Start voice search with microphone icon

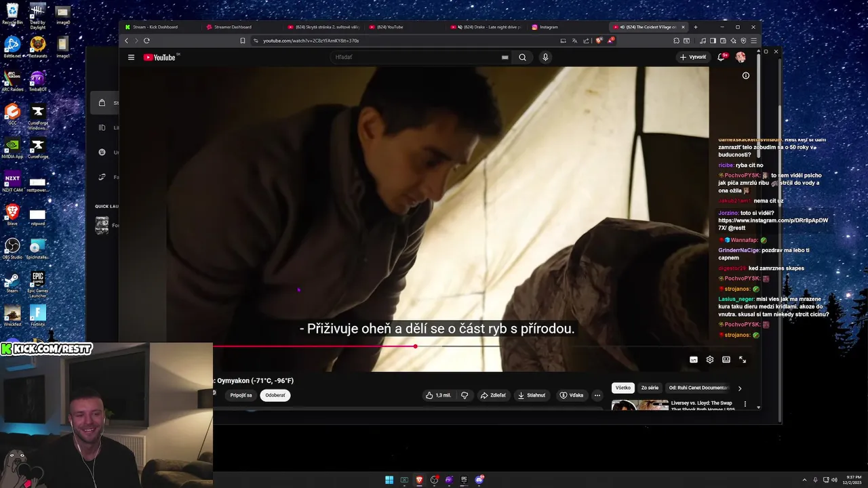tap(545, 58)
